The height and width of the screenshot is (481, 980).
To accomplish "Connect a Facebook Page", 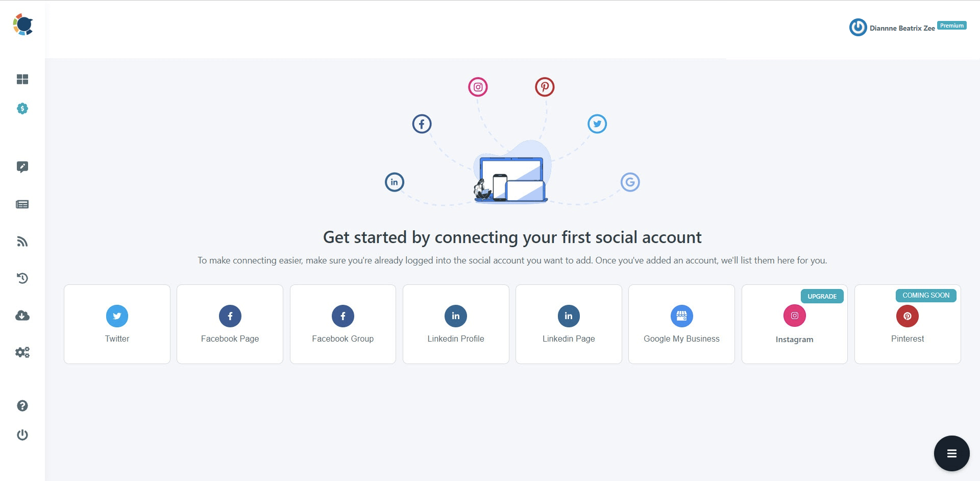I will (x=230, y=324).
